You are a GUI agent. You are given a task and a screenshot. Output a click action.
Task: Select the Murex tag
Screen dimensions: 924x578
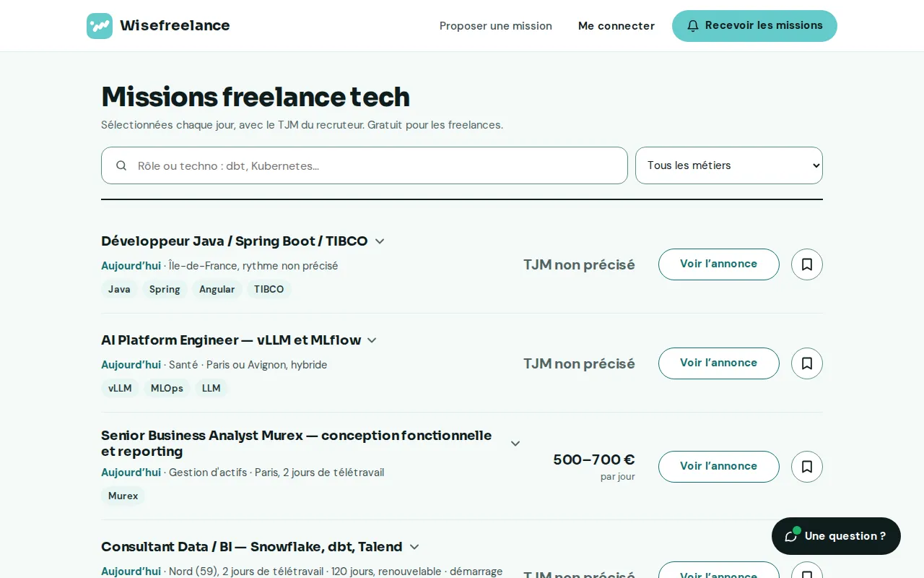tap(123, 496)
